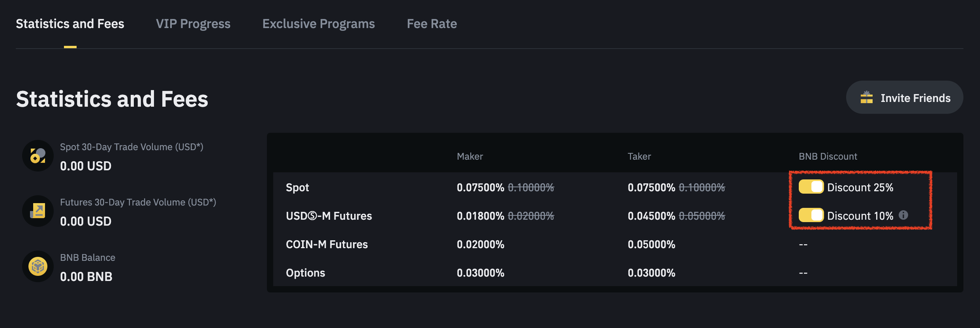Click USDⓈ-M Futures taker fee 0.04500%
Screen dimensions: 980x328
click(x=651, y=216)
